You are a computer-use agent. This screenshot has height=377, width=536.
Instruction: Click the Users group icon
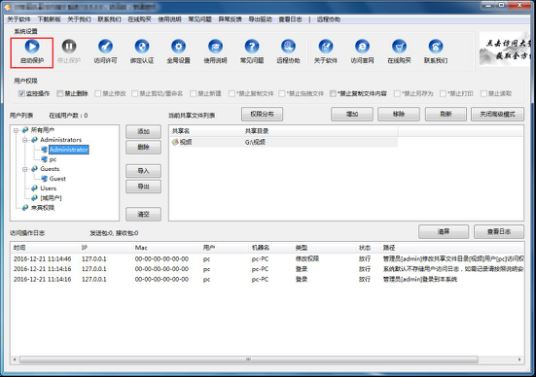pyautogui.click(x=35, y=188)
